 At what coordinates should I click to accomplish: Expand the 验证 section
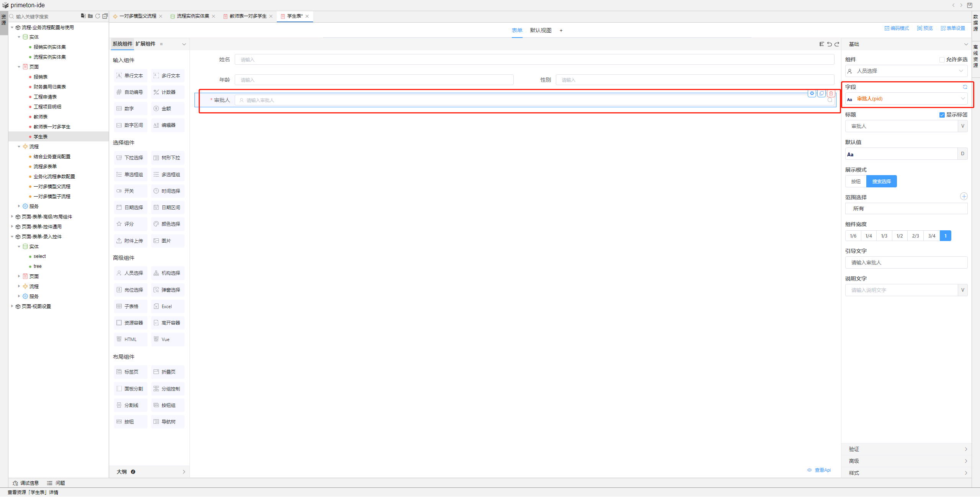tap(906, 449)
